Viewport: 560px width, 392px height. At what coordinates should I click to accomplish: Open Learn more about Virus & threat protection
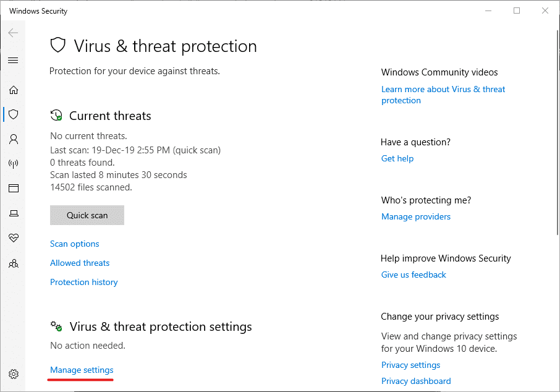443,90
